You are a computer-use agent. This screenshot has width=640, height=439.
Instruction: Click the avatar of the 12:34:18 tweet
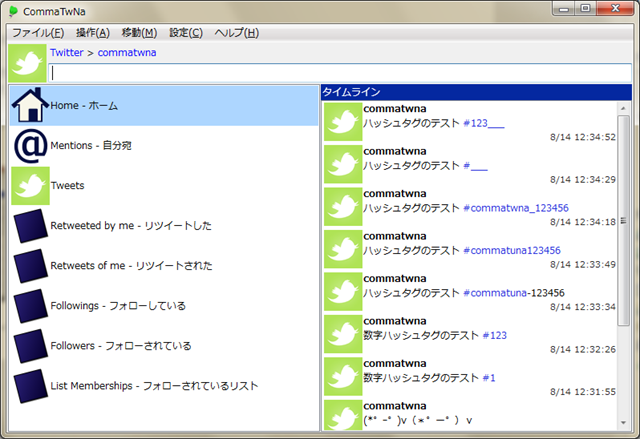343,206
